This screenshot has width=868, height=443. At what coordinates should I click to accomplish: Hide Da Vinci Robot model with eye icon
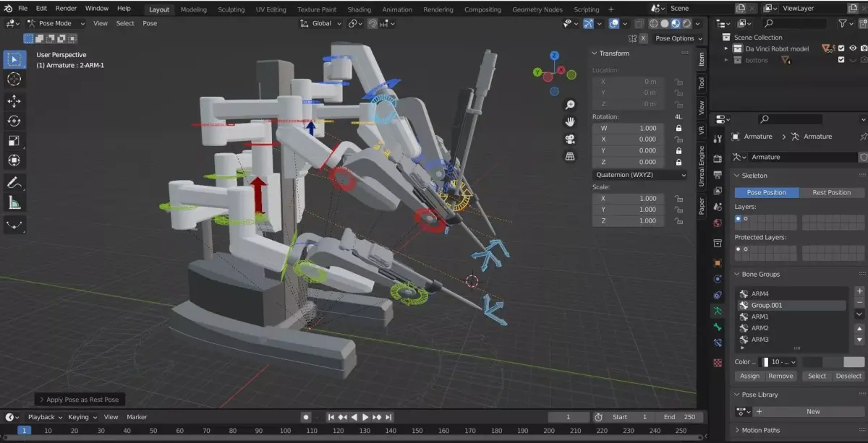point(853,48)
